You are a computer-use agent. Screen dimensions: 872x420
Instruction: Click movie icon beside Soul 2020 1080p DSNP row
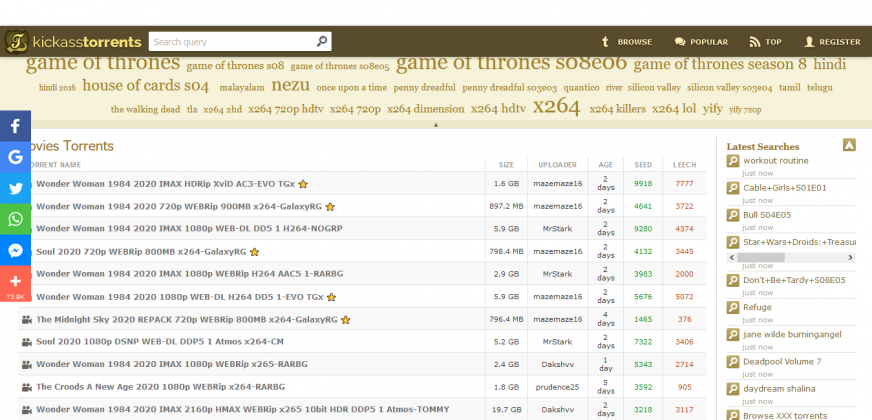[x=26, y=342]
